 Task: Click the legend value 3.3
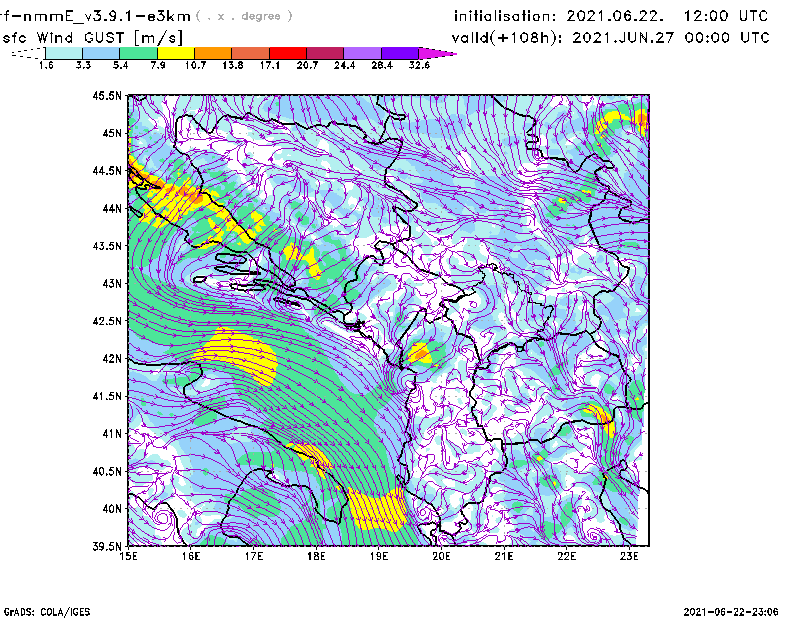click(x=83, y=65)
